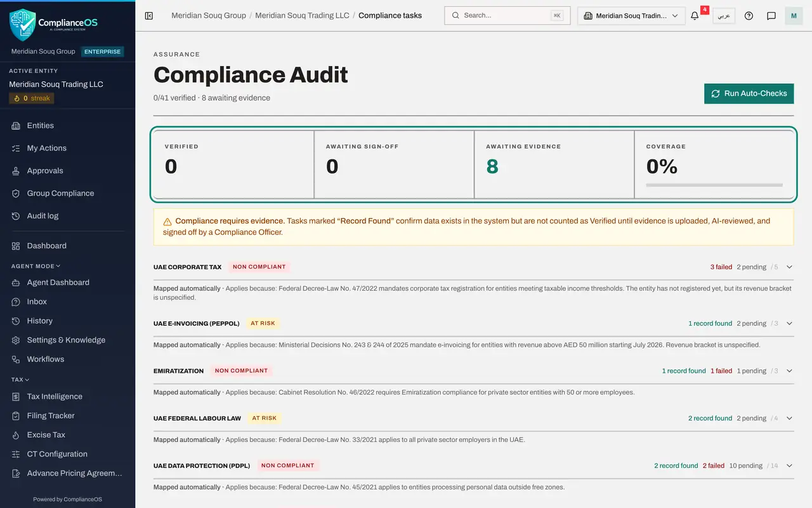Image resolution: width=812 pixels, height=508 pixels.
Task: Run Auto-Checks on compliance audit
Action: [x=749, y=93]
